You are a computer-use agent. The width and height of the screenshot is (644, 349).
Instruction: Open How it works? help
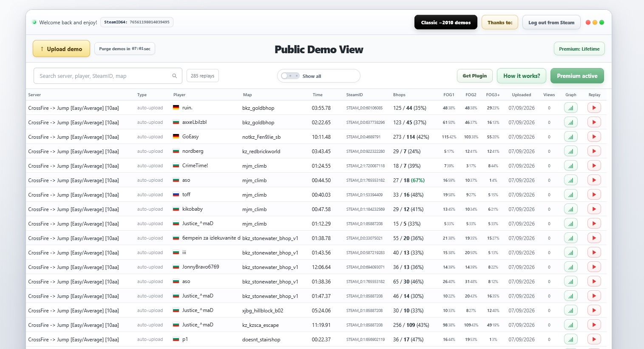(522, 76)
